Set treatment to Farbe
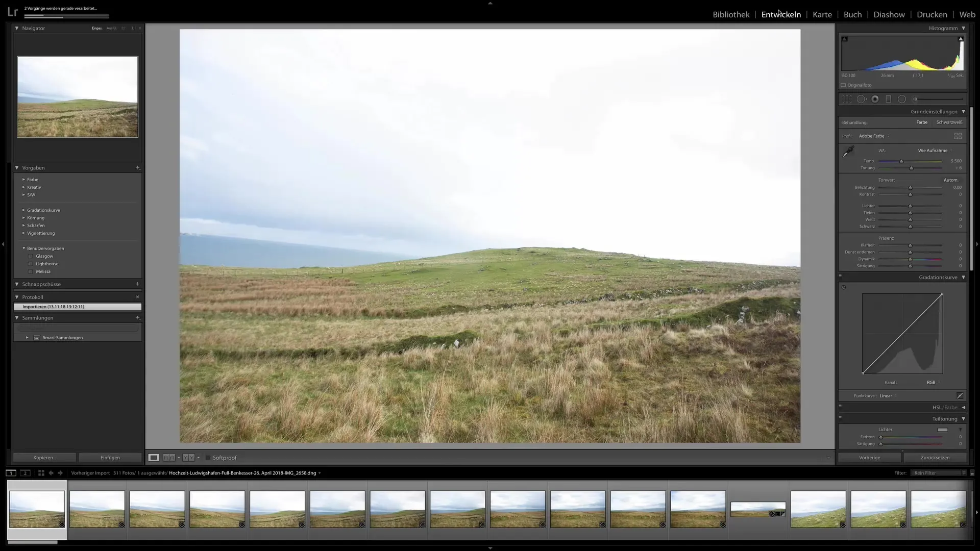This screenshot has width=980, height=551. pos(922,122)
